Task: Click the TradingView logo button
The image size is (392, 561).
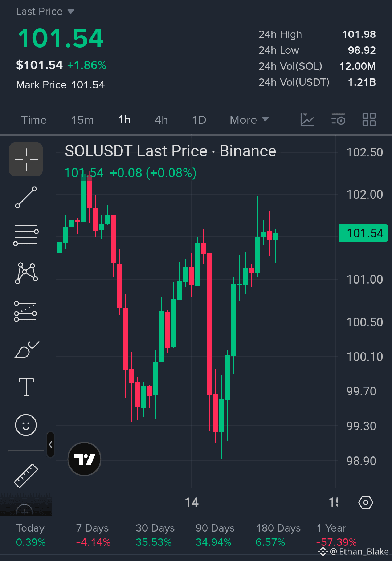Action: tap(84, 459)
